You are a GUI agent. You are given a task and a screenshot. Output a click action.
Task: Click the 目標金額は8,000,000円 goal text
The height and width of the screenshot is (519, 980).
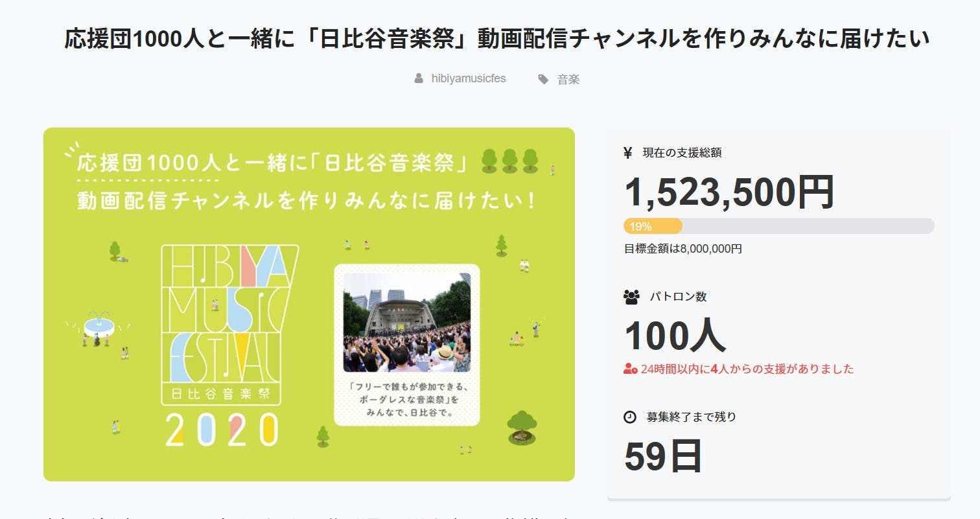pyautogui.click(x=682, y=249)
